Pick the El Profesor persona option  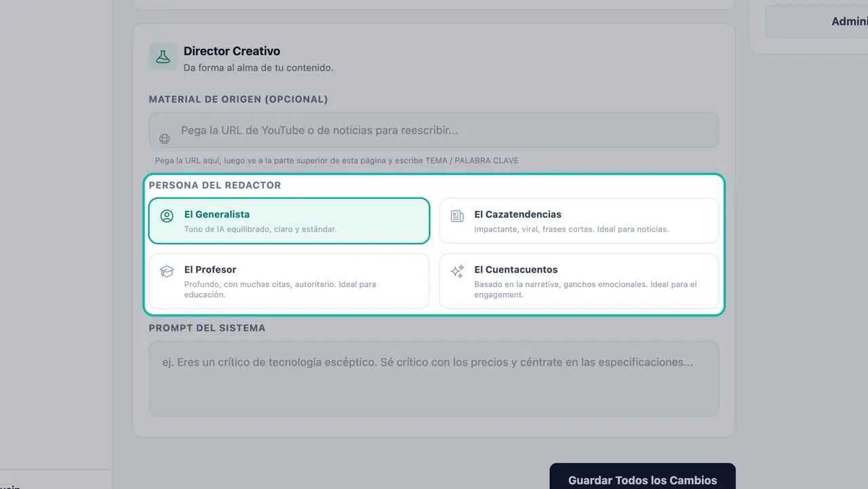(290, 281)
